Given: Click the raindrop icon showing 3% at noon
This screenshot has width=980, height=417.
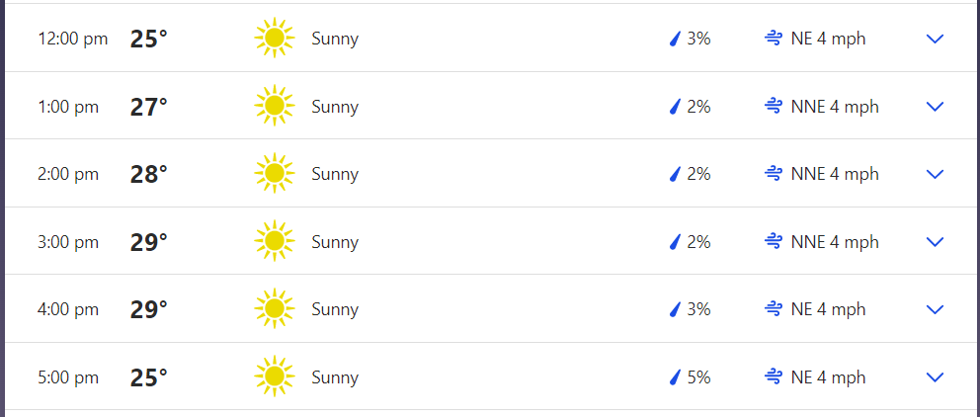Looking at the screenshot, I should (675, 40).
